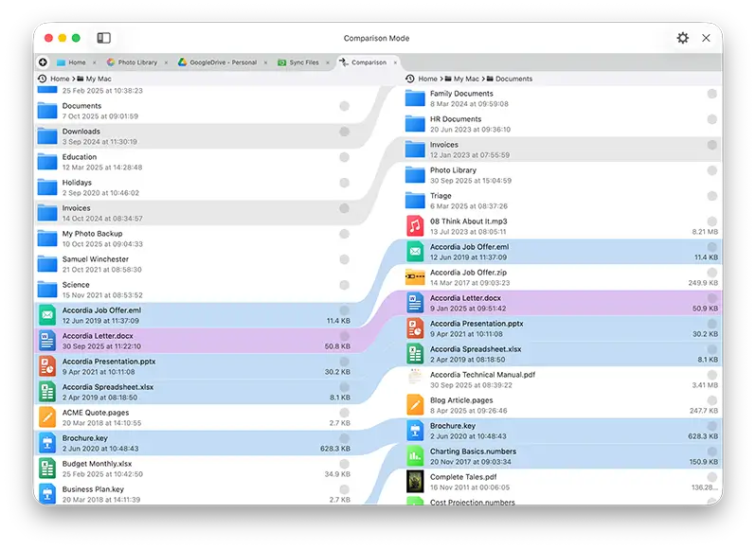Click the Accordia Technical Manual.pdf icon

[415, 379]
